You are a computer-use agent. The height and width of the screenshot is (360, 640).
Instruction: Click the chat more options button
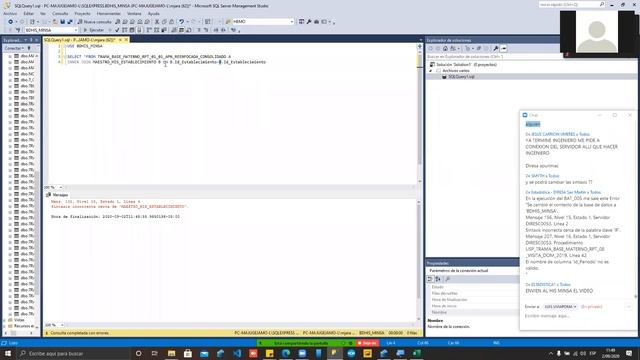tap(628, 307)
